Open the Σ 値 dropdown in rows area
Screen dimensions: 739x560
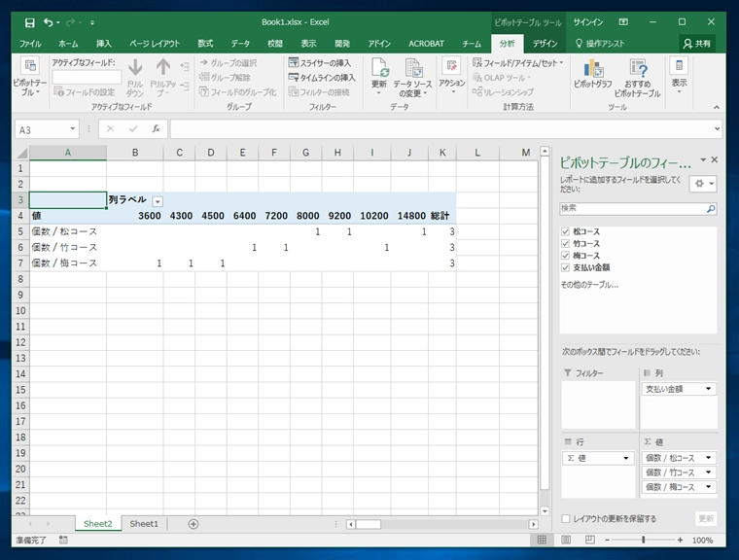[626, 458]
